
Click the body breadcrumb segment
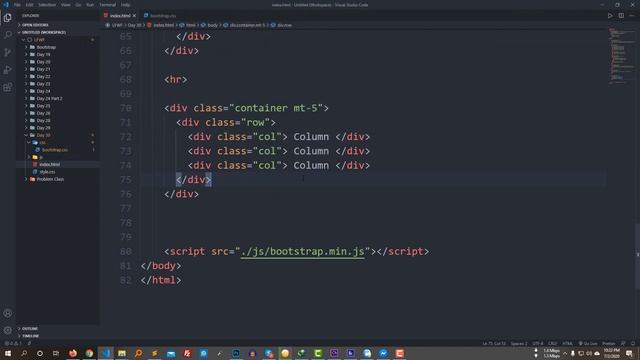[212, 25]
